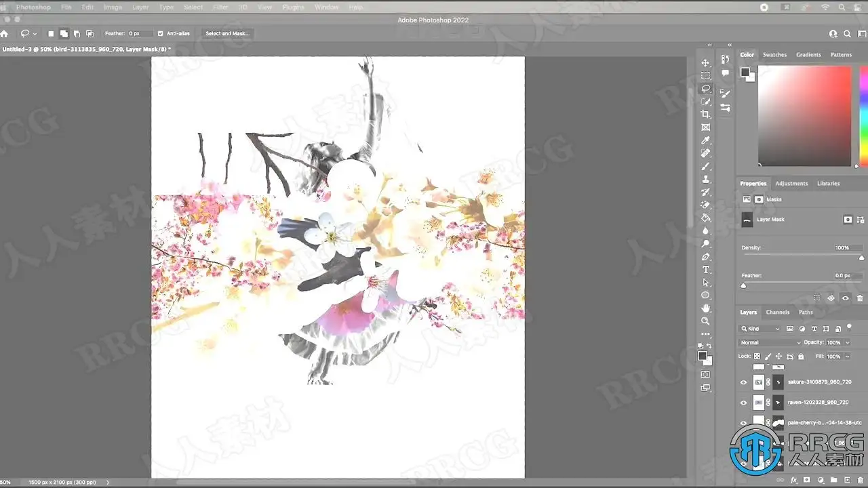The height and width of the screenshot is (488, 868).
Task: Click Add layer style fx icon
Action: (793, 480)
